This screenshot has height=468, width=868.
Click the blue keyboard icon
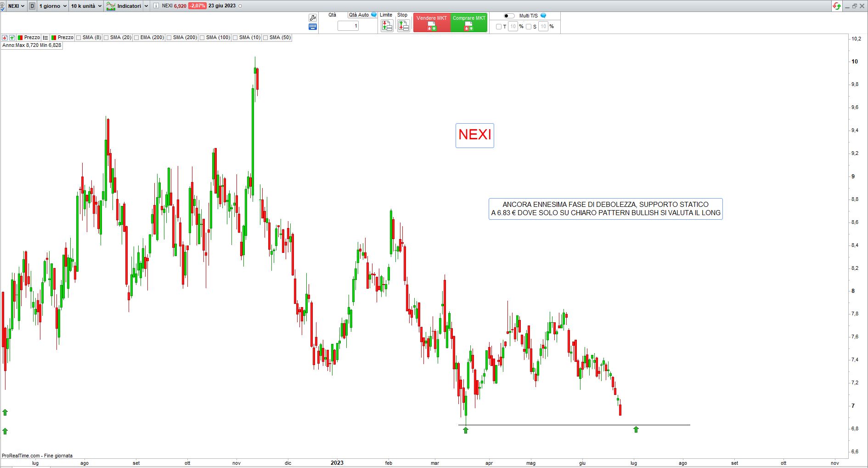pyautogui.click(x=313, y=27)
